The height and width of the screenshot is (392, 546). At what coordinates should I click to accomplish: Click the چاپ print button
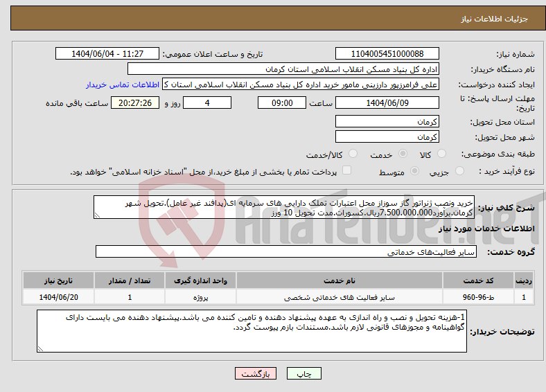tap(304, 373)
